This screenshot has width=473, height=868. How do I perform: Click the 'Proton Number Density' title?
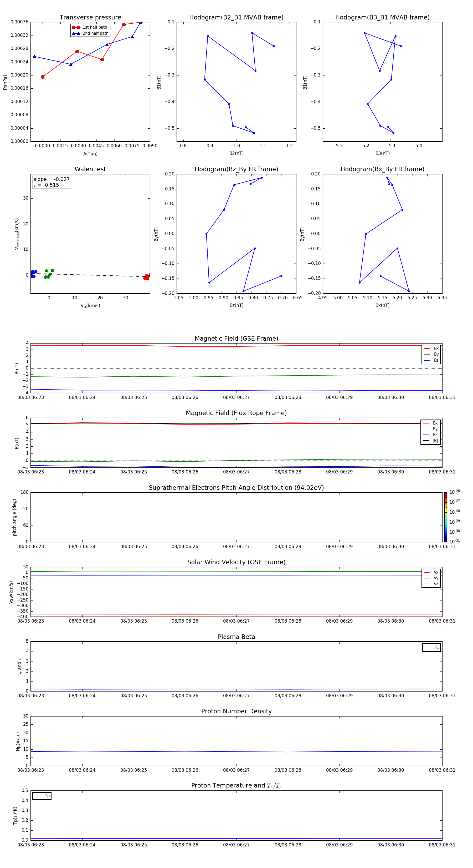tap(236, 711)
